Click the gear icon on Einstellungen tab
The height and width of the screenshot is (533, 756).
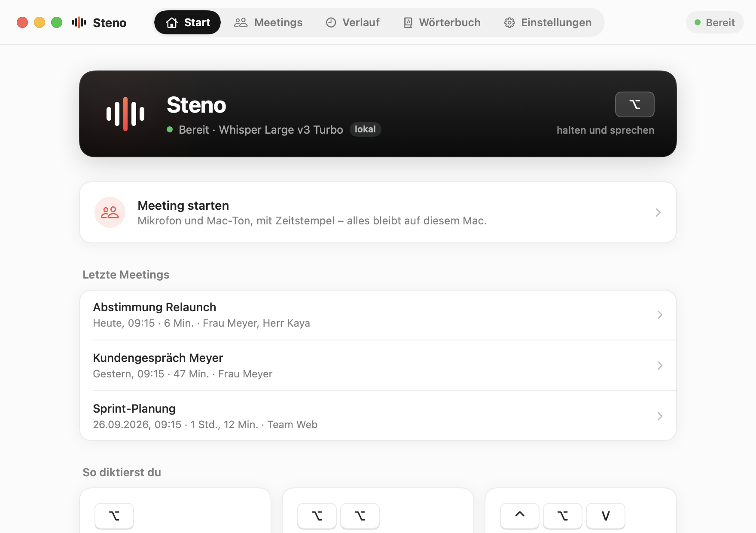(x=509, y=23)
